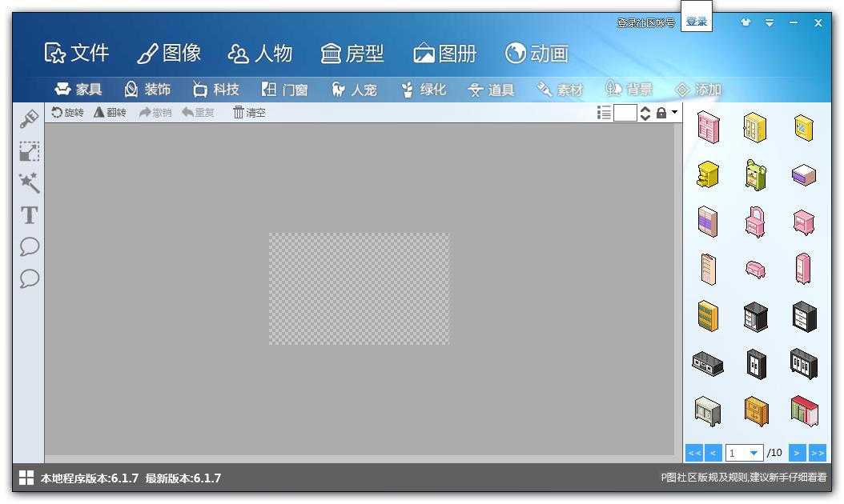
Task: Click the up stepper arrow beside color box
Action: click(644, 109)
